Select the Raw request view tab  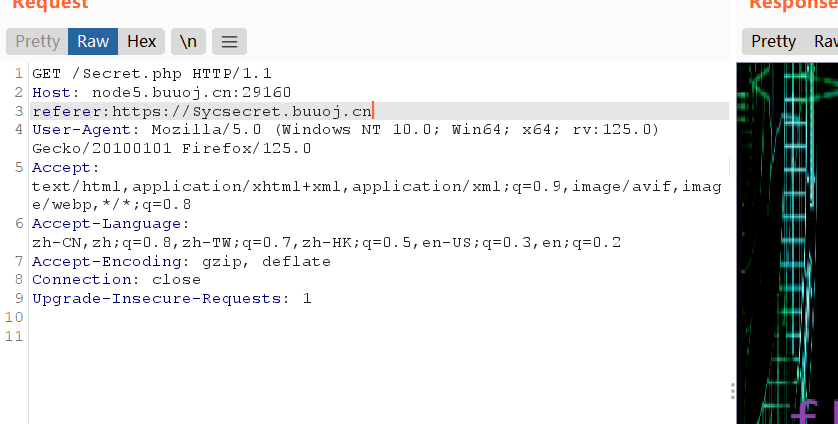(93, 42)
